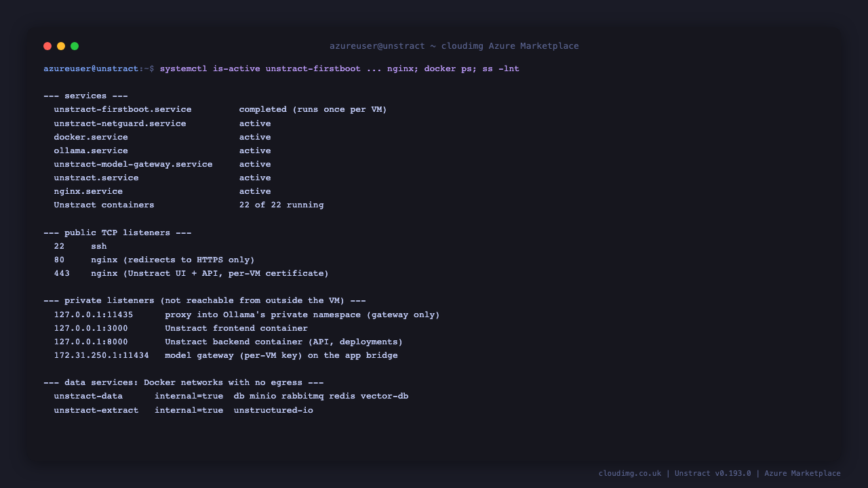Click the 'ollama.service' entry
Viewport: 868px width, 488px height.
[x=91, y=150]
